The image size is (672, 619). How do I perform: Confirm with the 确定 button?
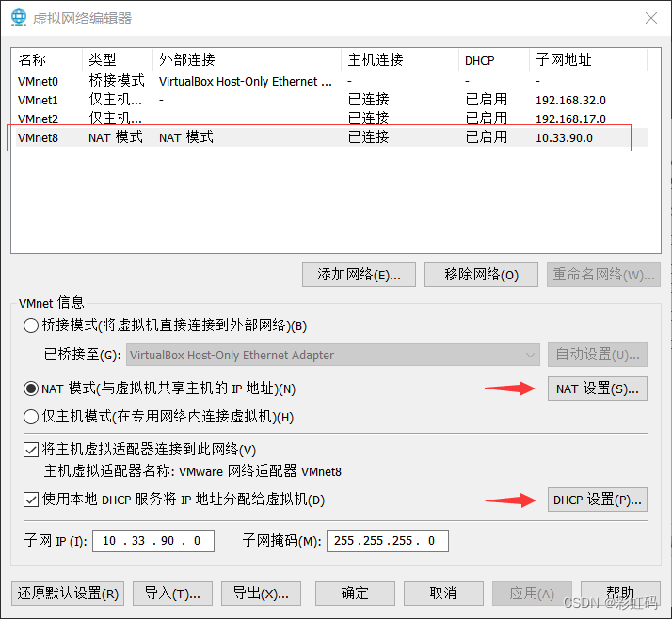point(355,594)
